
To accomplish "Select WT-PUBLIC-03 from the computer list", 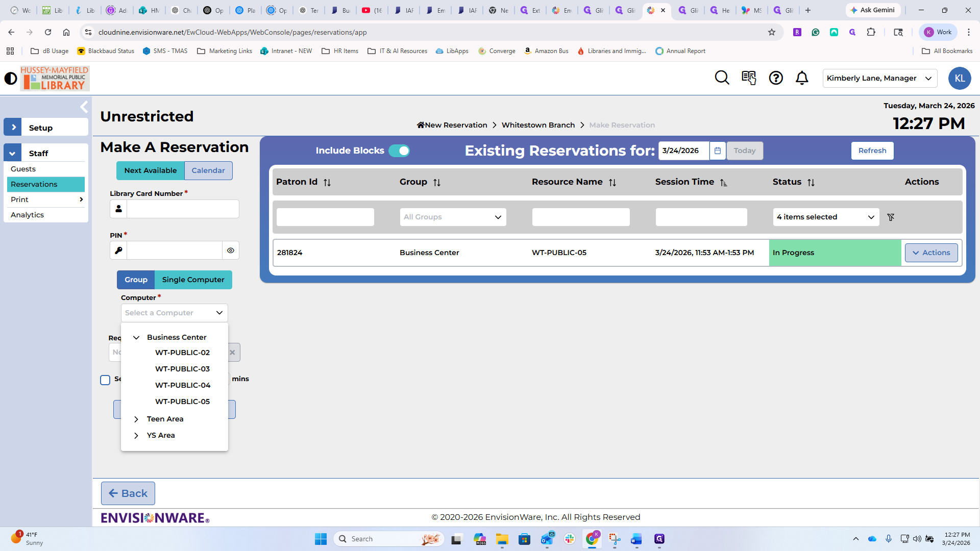I will coord(182,369).
